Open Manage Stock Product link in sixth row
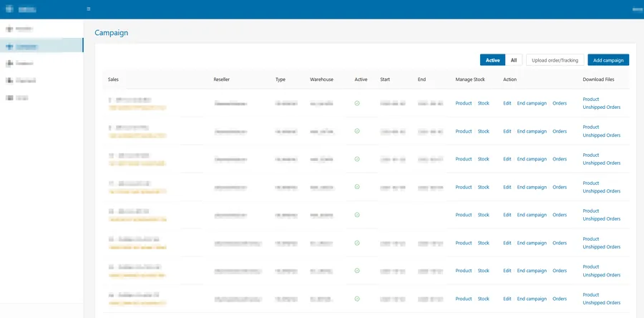This screenshot has width=644, height=318. point(463,243)
